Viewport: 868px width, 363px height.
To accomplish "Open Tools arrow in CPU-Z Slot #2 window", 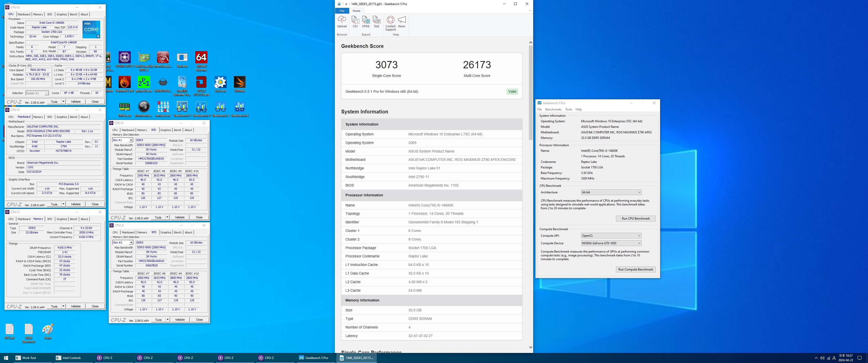I will pyautogui.click(x=168, y=320).
